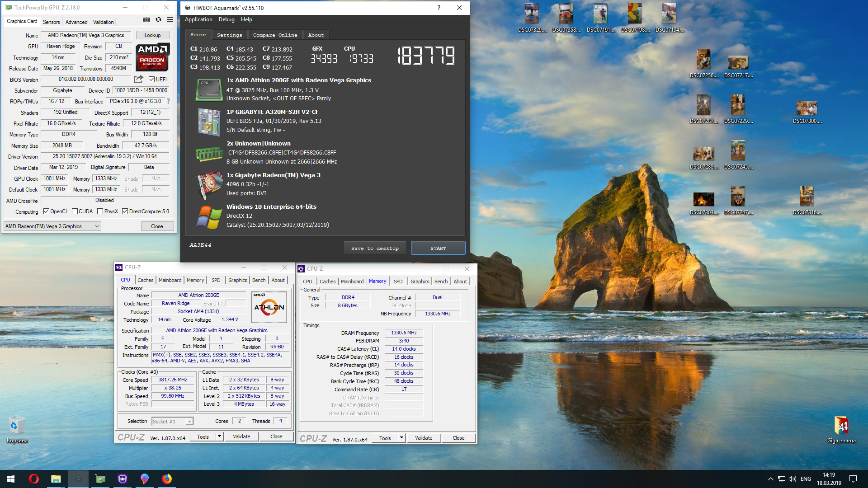Select the DSC07303 desktop thumbnail
The width and height of the screenshot is (868, 488).
704,203
